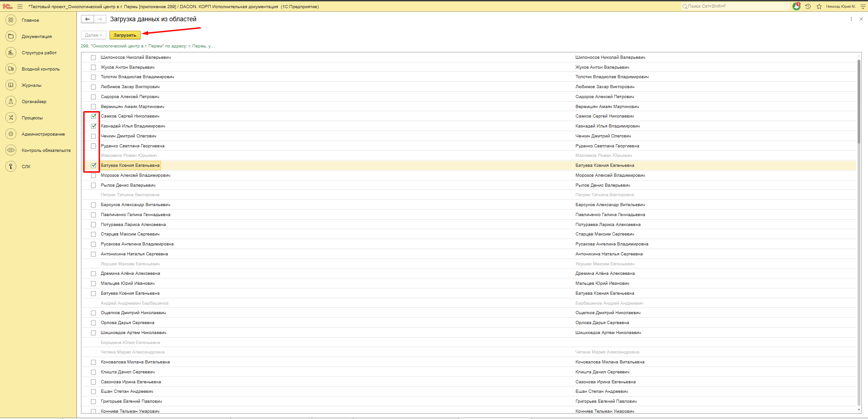This screenshot has width=868, height=419.
Task: Open the three-dot more options menu
Action: coord(851,19)
